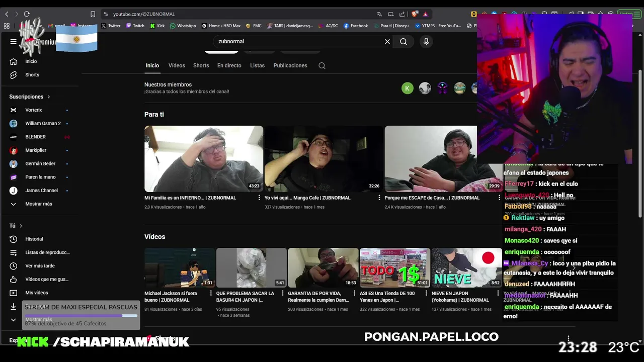Open Ver más tarde list
This screenshot has width=644, height=362.
click(x=40, y=266)
